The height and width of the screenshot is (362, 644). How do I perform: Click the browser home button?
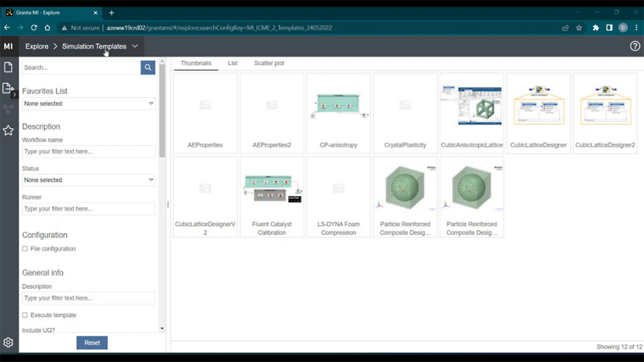48,28
